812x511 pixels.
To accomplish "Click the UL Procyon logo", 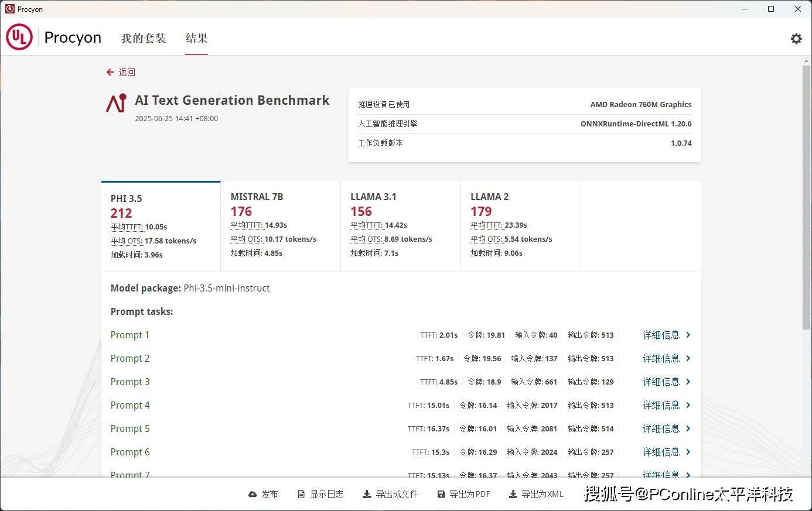I will [19, 37].
